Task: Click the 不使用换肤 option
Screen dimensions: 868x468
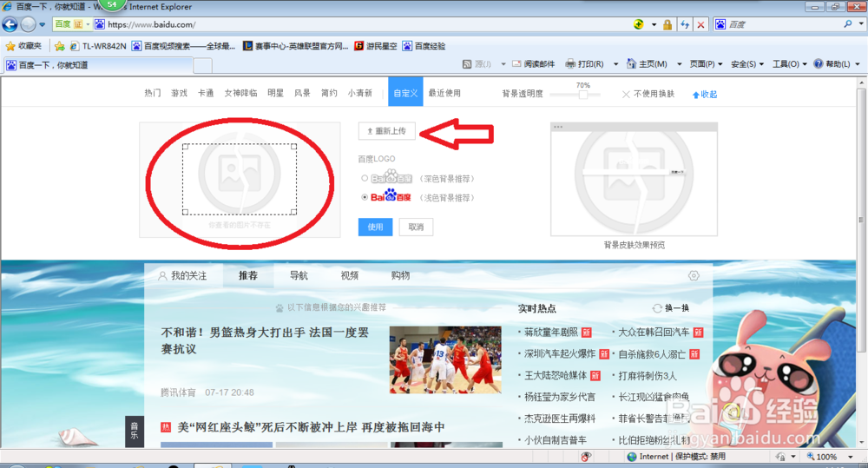Action: [x=648, y=94]
